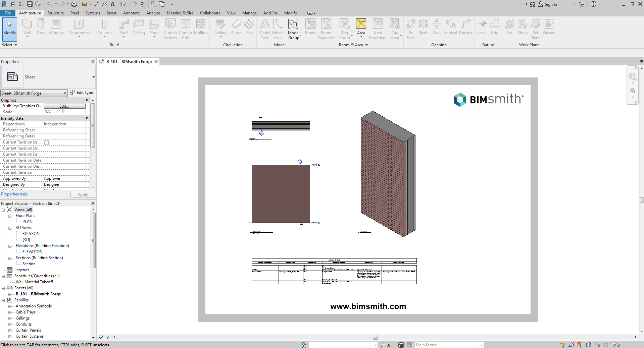Click the Save icon in quick access toolbar
Viewport: 644px width, 348px height.
(30, 4)
